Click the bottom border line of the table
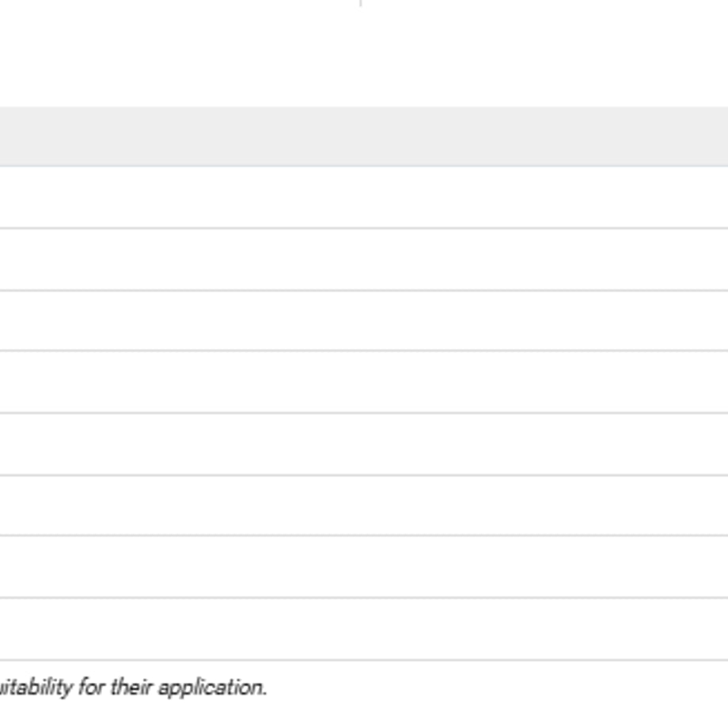The height and width of the screenshot is (728, 728). [x=364, y=660]
